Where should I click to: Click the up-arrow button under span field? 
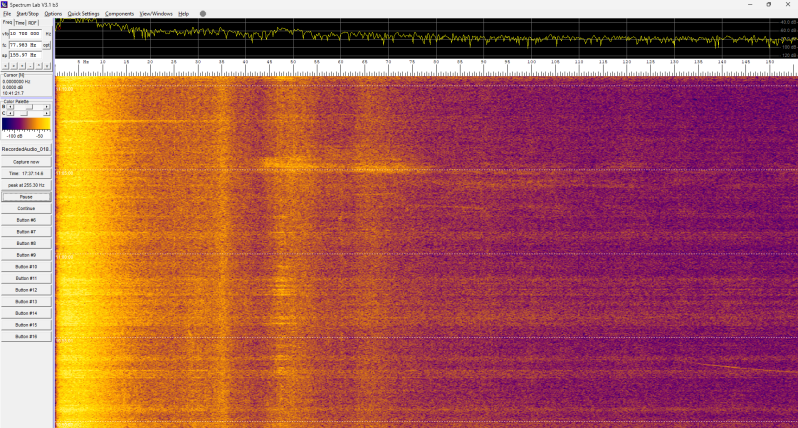(39, 66)
